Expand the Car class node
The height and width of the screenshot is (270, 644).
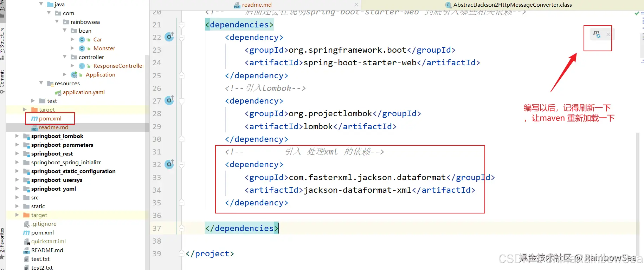pos(72,39)
